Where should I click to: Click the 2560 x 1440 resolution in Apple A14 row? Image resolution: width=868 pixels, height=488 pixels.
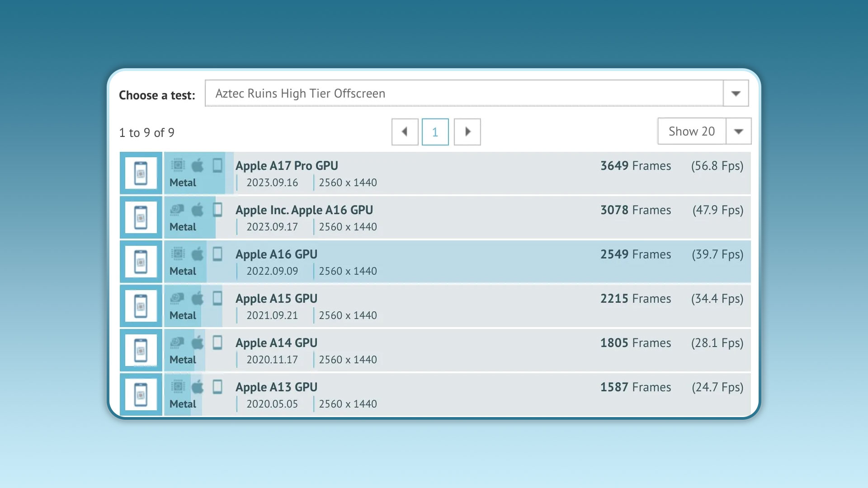[348, 360]
